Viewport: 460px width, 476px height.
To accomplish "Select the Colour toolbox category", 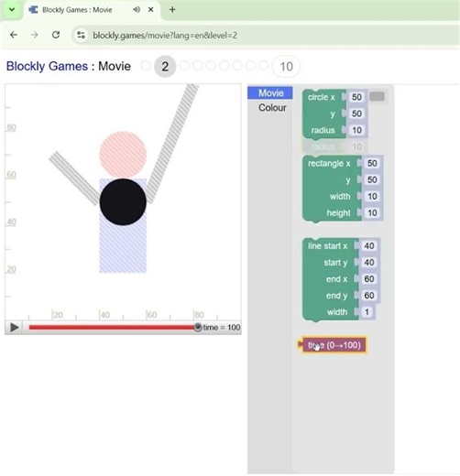I will pos(272,108).
